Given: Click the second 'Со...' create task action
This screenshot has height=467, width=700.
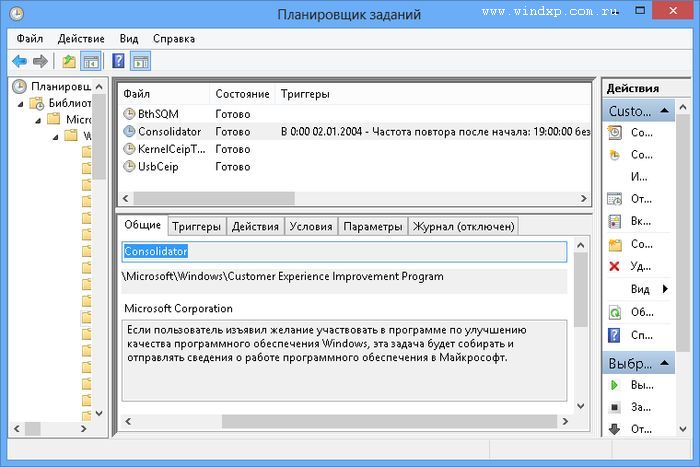Looking at the screenshot, I should (631, 154).
